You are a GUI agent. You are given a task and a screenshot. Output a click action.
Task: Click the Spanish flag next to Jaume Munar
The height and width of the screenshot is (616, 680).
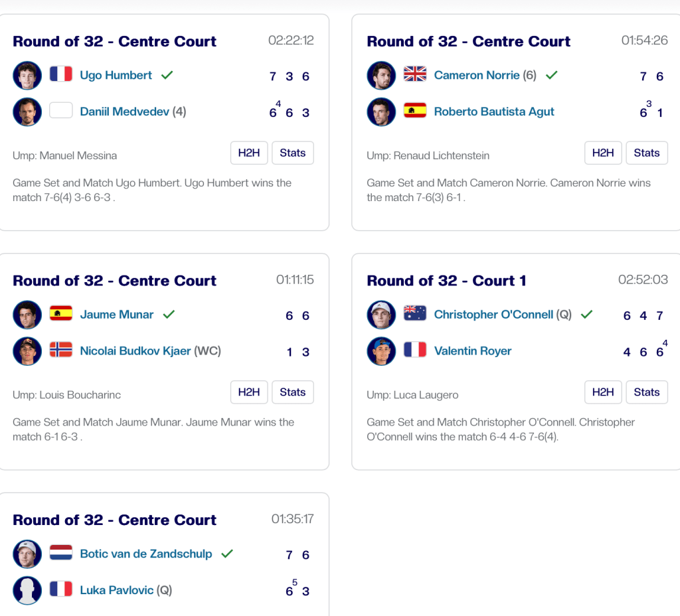[60, 314]
